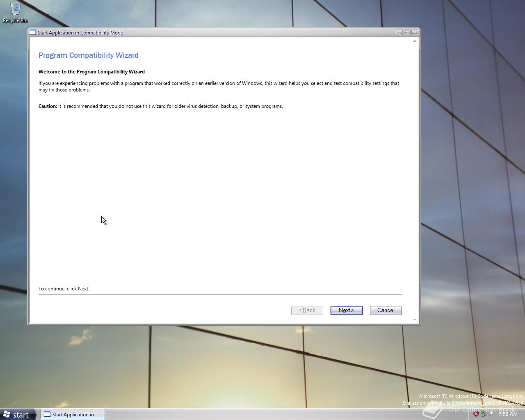Viewport: 525px width, 420px height.
Task: Click the scrollbar down arrow in wizard
Action: [415, 320]
